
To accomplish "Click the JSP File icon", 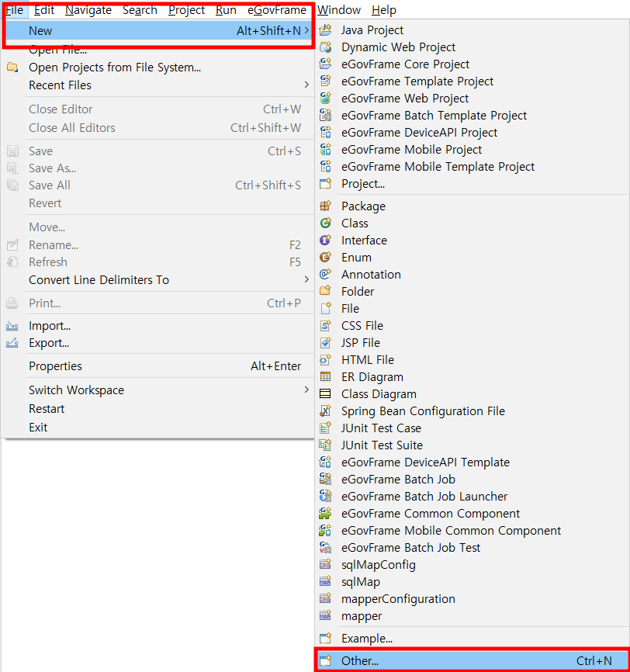I will pos(326,343).
